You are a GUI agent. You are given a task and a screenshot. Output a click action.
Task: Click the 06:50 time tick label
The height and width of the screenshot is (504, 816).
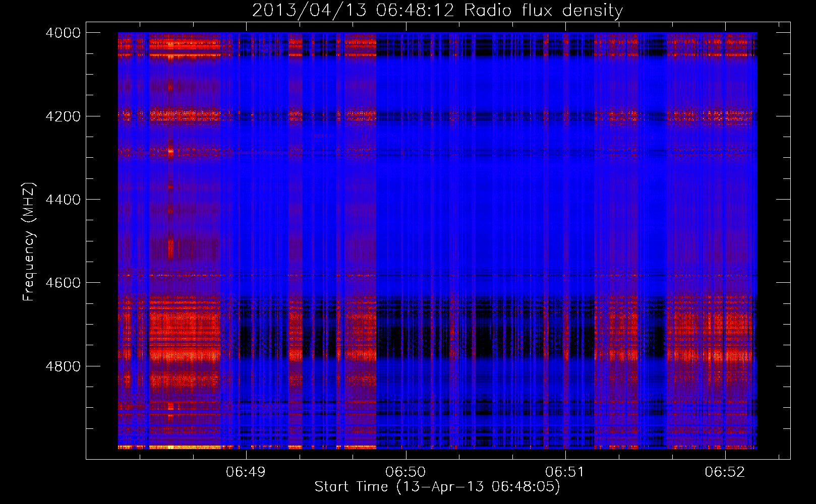coord(405,472)
